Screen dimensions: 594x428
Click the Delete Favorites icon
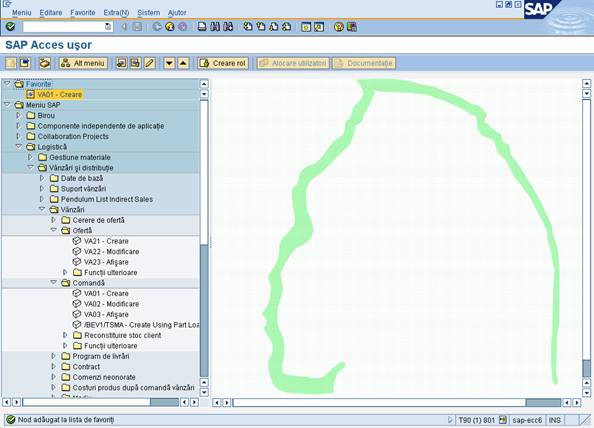[x=135, y=63]
